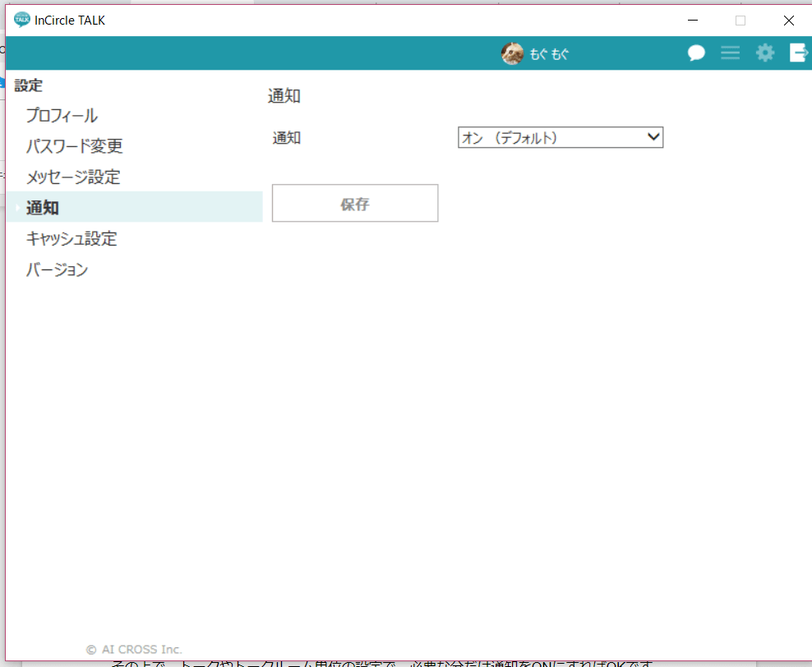
Task: Open the chat speech bubble icon
Action: 696,53
